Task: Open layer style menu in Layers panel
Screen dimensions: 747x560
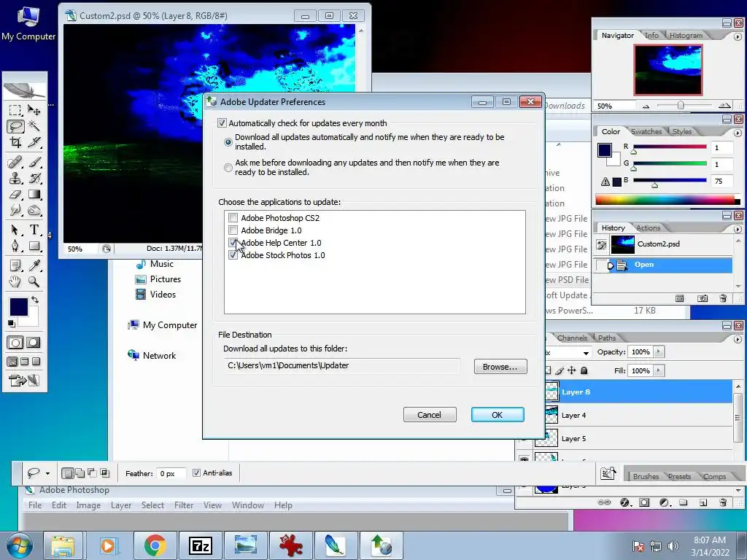Action: click(x=625, y=502)
